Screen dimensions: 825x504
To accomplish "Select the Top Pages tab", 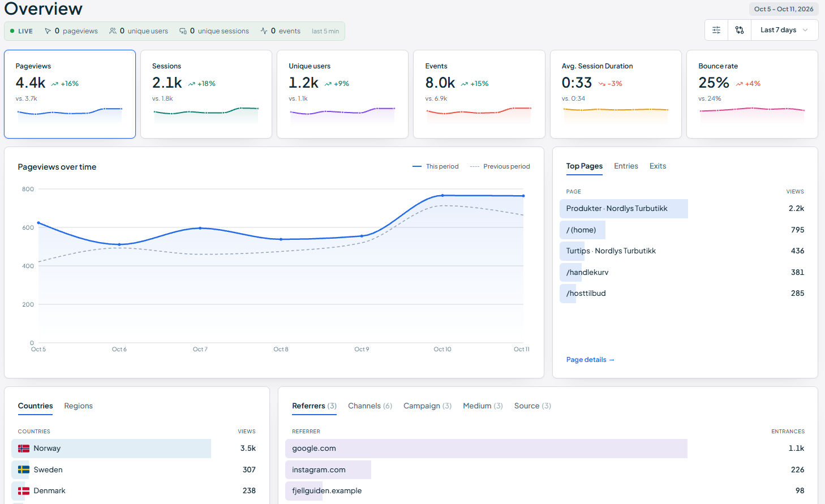I will [584, 166].
